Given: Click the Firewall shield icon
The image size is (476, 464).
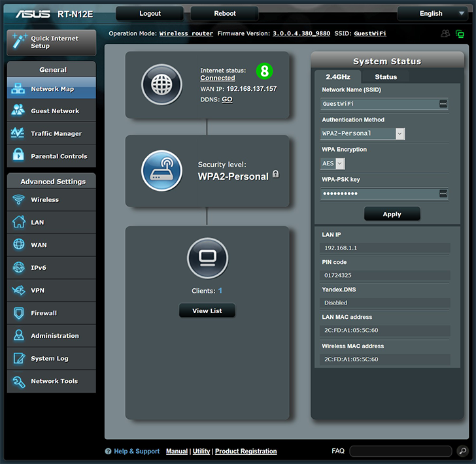Looking at the screenshot, I should (x=19, y=313).
